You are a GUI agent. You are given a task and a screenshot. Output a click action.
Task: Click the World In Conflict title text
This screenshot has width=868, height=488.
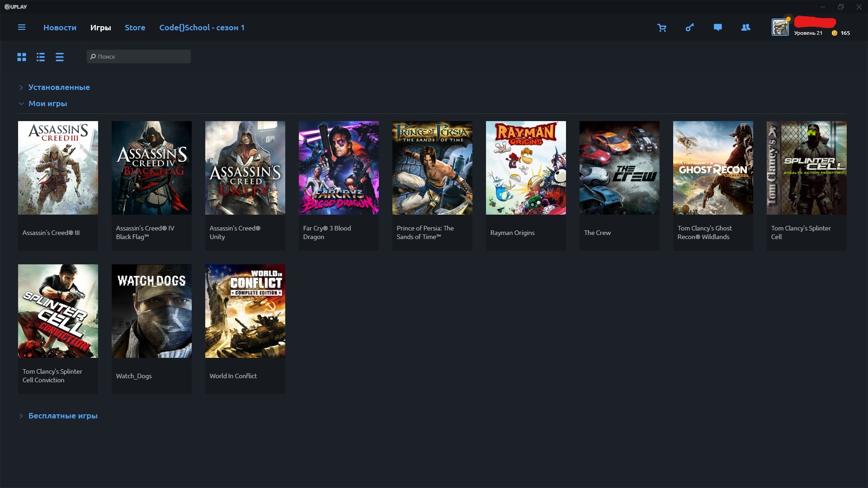coord(233,376)
